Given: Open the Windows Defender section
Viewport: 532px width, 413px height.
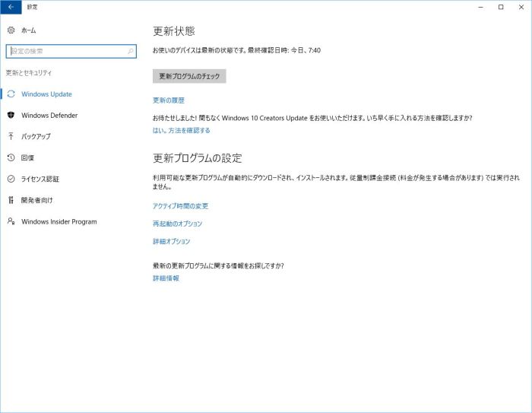Looking at the screenshot, I should pyautogui.click(x=49, y=116).
